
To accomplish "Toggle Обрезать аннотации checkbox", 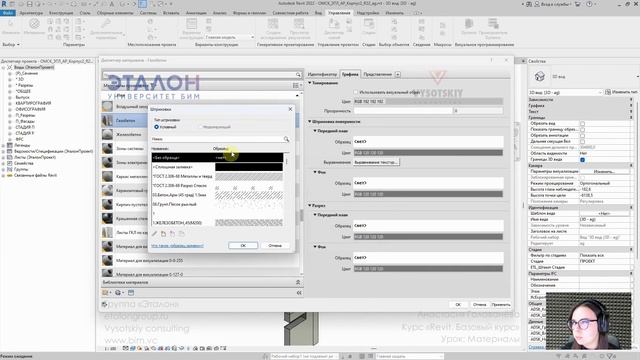I will (x=582, y=136).
